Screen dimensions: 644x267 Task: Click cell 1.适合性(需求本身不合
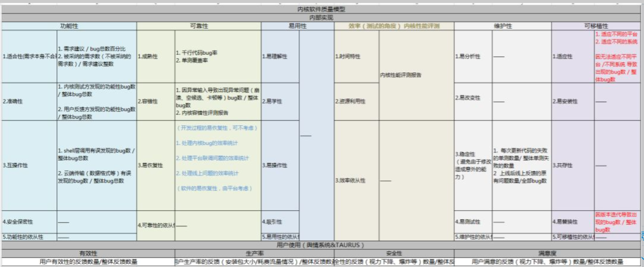coord(29,56)
